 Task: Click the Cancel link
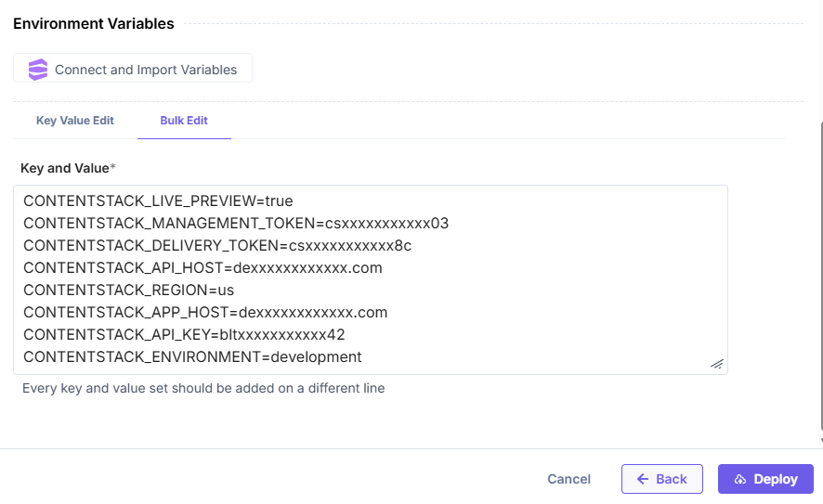coord(568,479)
